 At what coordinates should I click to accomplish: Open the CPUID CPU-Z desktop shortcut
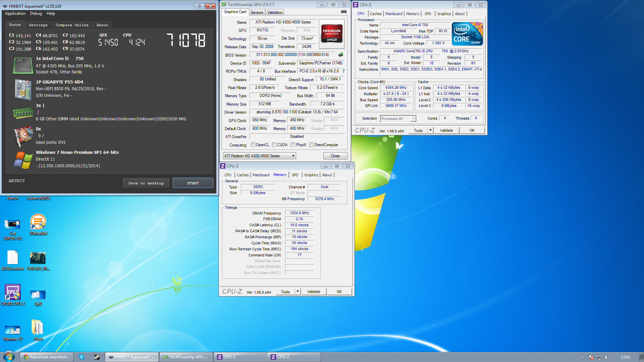click(13, 295)
